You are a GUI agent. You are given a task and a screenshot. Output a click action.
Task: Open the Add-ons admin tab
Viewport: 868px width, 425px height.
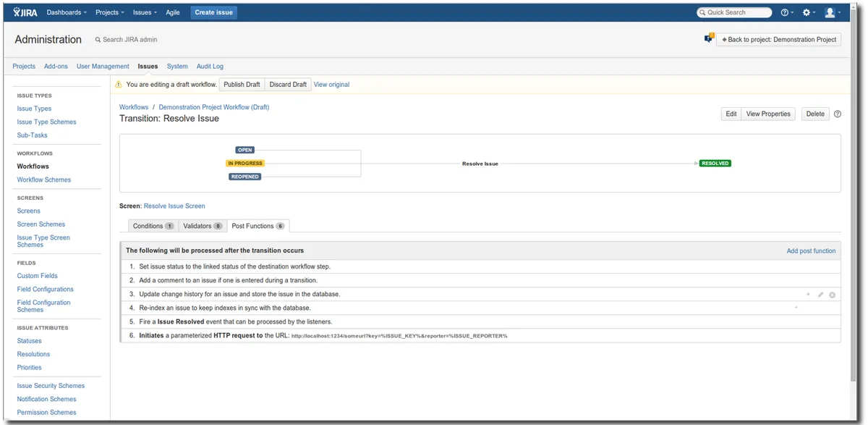(x=56, y=66)
